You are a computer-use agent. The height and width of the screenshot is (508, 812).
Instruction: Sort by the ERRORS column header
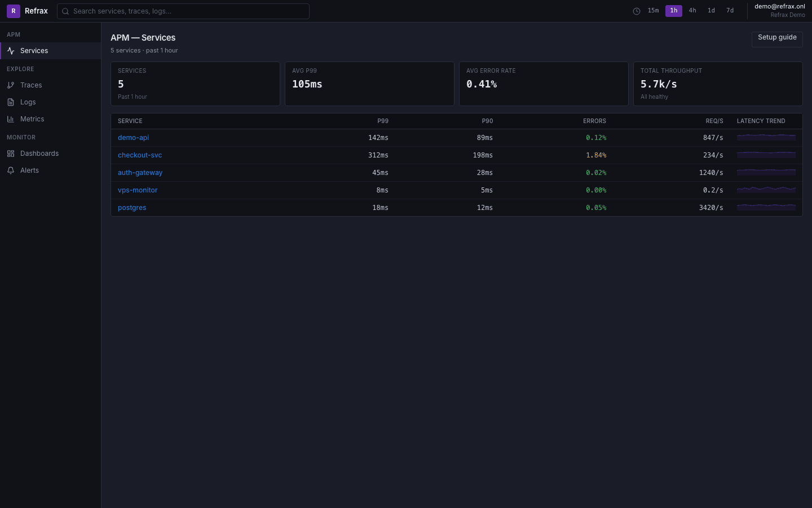(594, 121)
